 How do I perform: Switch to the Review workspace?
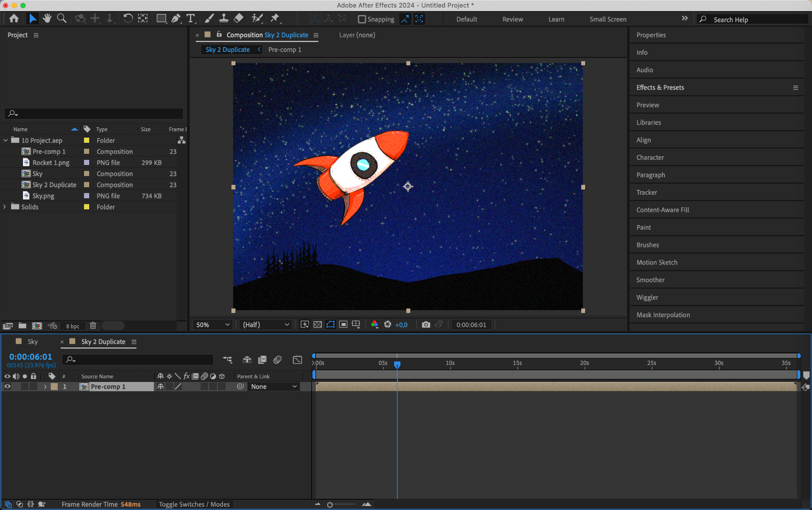(x=512, y=19)
